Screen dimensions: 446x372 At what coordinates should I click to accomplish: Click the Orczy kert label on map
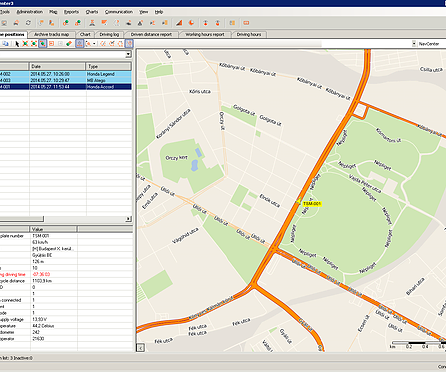tap(176, 158)
